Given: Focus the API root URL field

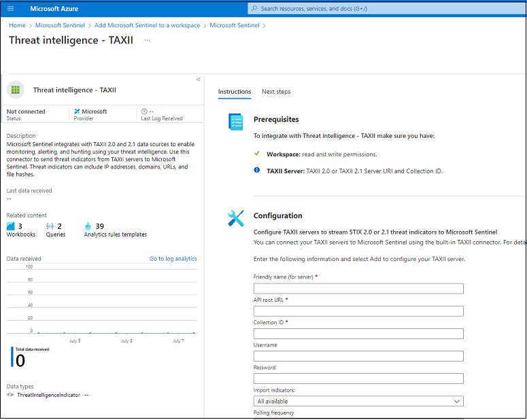Looking at the screenshot, I should pos(358,311).
